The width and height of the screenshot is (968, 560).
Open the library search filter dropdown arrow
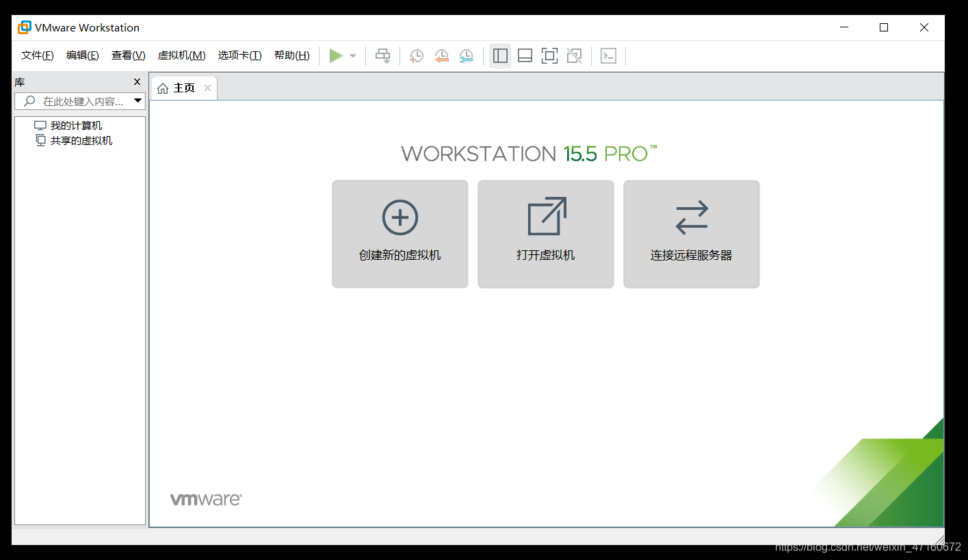(x=138, y=101)
